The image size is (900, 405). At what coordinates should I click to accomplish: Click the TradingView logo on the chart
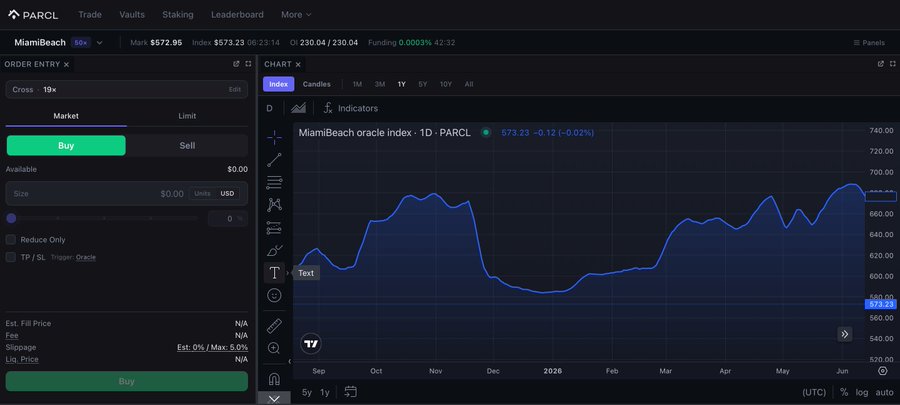pyautogui.click(x=311, y=344)
